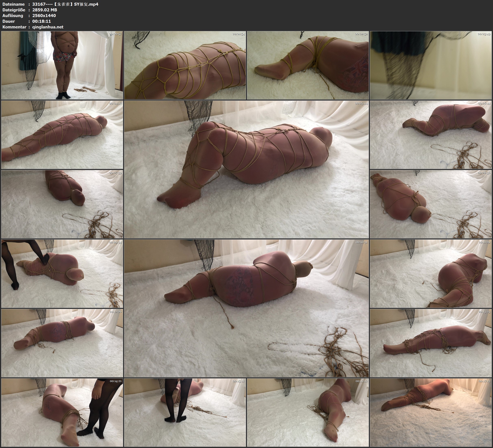493x448 pixels.
Task: Select the 00:13:23 thumbnail
Action: [x=431, y=343]
